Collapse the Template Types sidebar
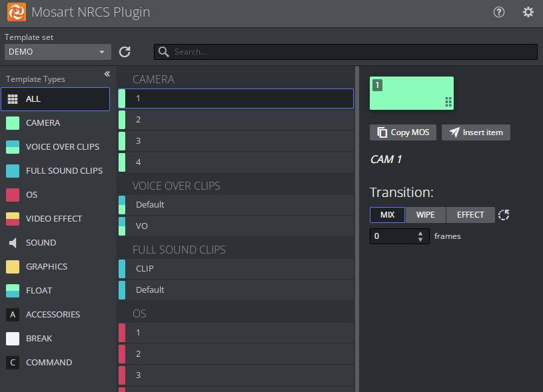The width and height of the screenshot is (543, 392). pos(107,74)
